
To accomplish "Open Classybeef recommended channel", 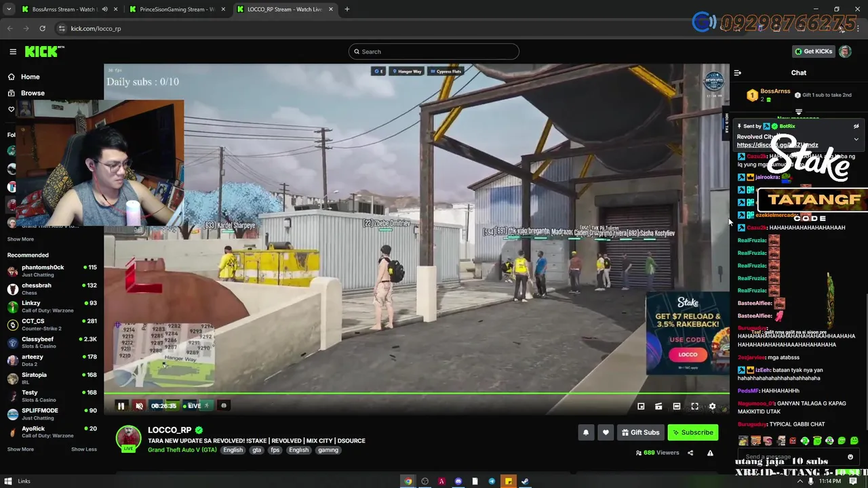I will (52, 342).
